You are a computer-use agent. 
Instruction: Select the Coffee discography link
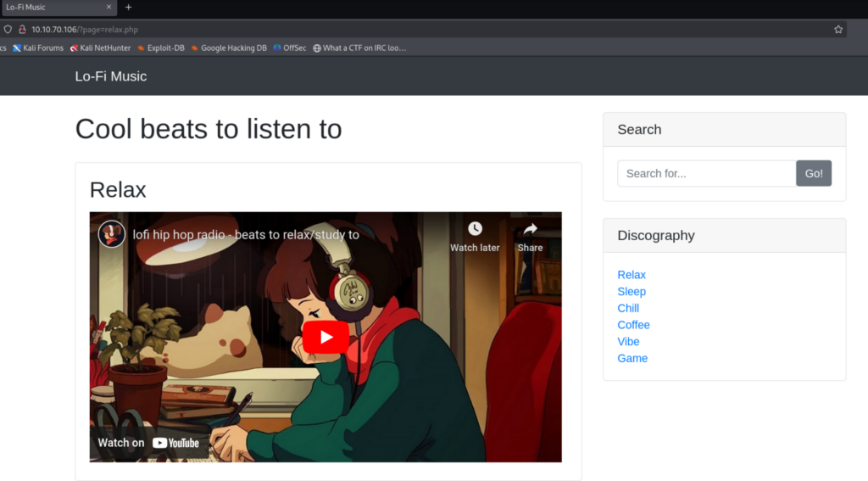pos(633,325)
